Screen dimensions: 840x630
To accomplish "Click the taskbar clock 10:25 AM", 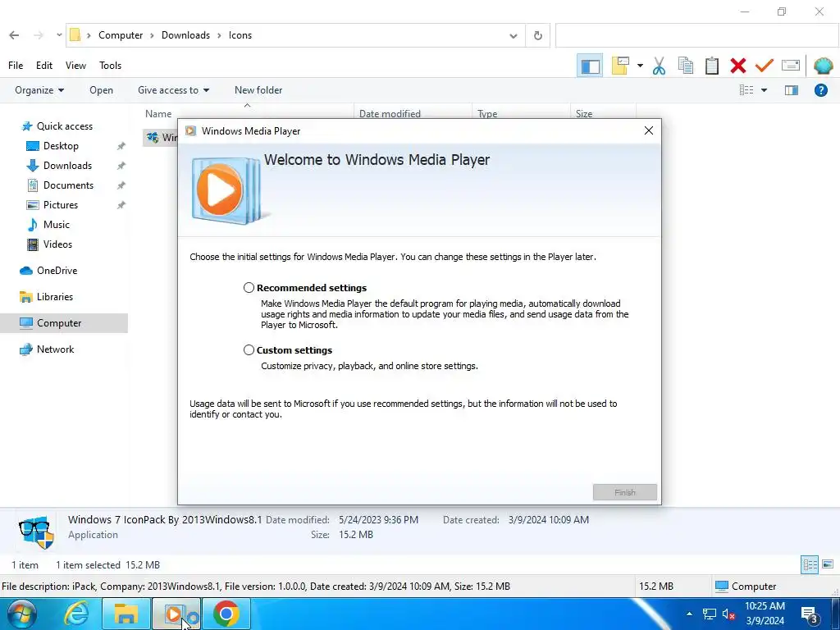I will pyautogui.click(x=765, y=606).
